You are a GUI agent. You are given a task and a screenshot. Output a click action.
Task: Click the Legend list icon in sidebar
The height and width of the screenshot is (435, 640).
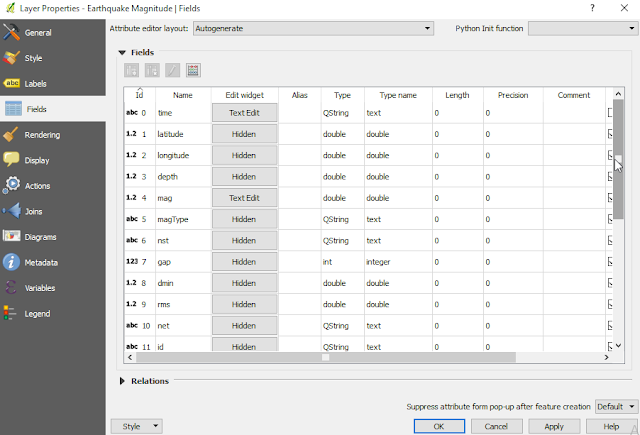(10, 313)
